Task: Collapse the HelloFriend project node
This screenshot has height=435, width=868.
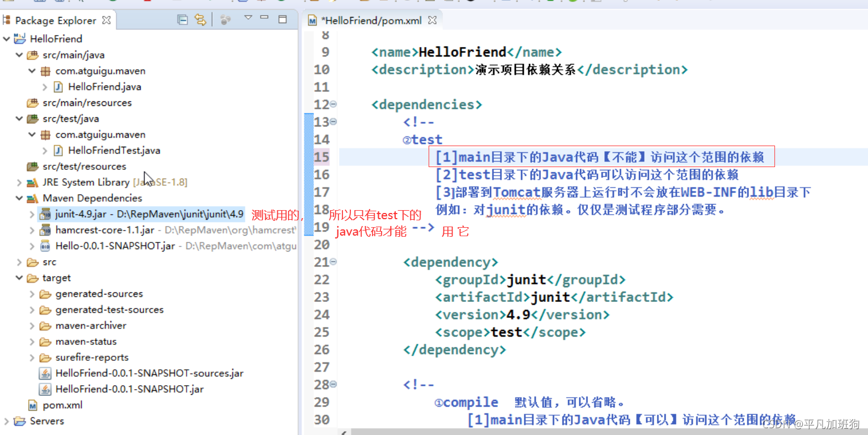Action: (6, 39)
